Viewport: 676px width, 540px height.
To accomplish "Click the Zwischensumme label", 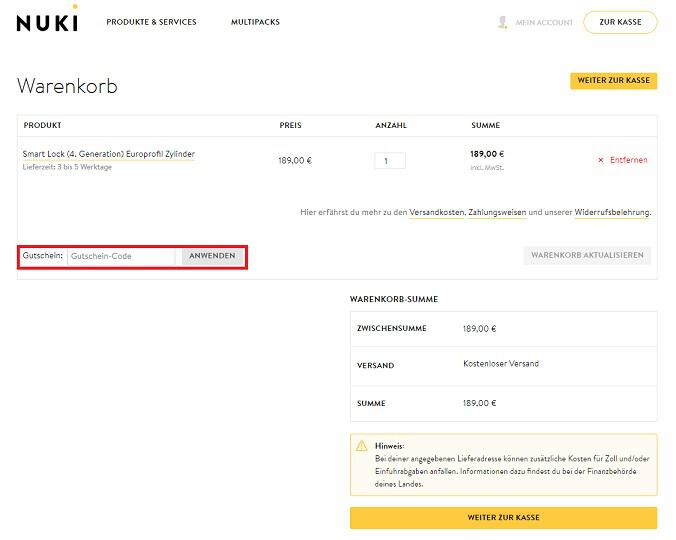I will [392, 328].
